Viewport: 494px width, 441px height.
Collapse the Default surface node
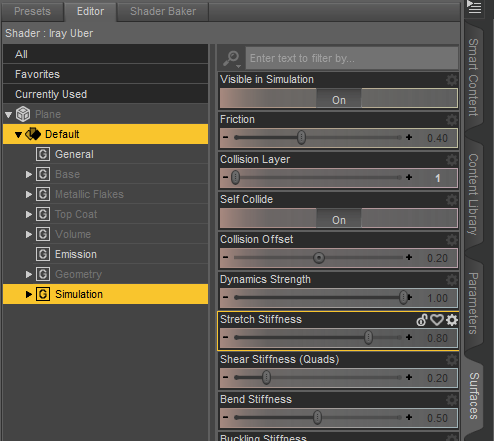(x=18, y=135)
